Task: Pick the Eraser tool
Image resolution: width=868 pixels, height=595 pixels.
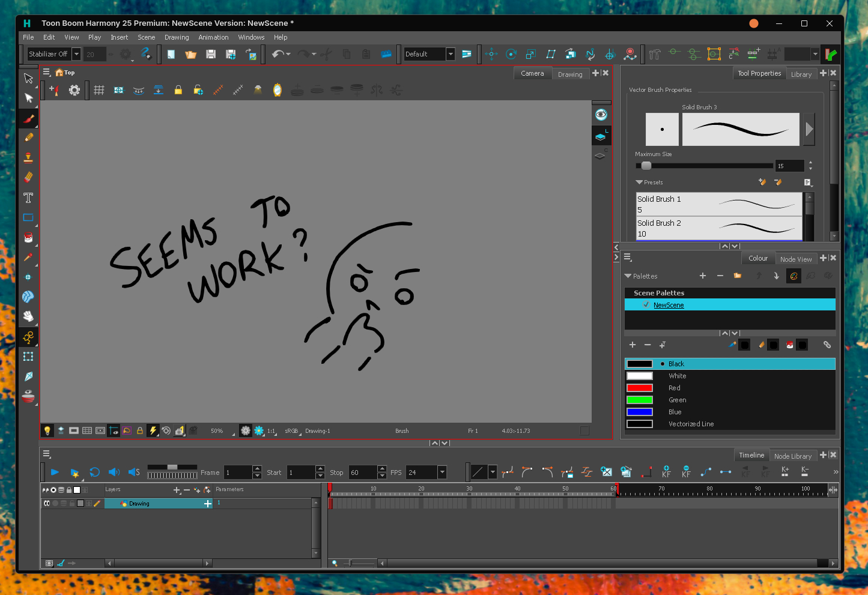Action: pyautogui.click(x=28, y=178)
